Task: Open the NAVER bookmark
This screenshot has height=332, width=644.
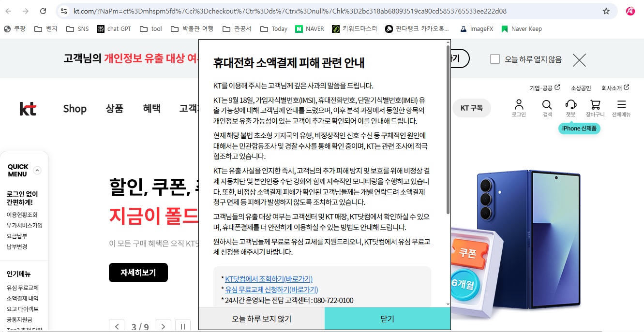Action: pyautogui.click(x=310, y=29)
